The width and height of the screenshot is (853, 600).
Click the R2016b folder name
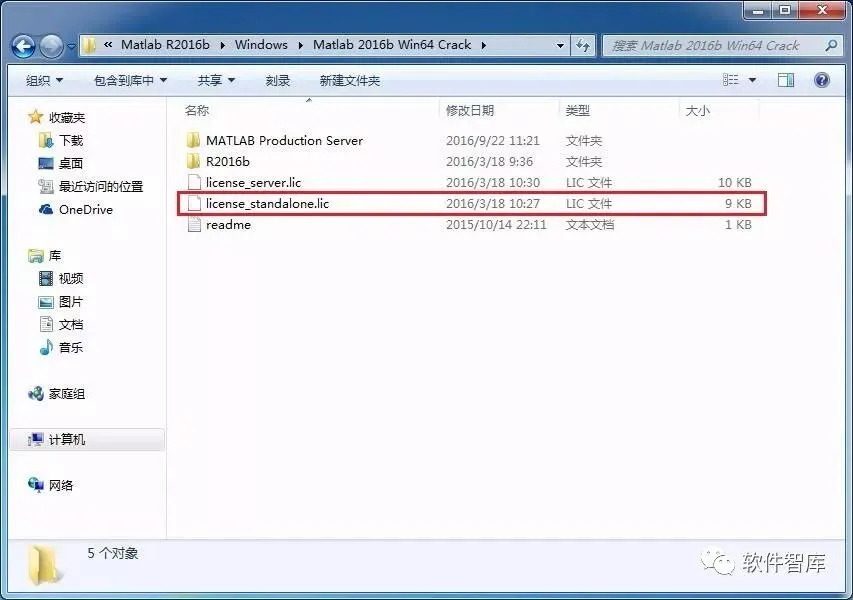[227, 162]
